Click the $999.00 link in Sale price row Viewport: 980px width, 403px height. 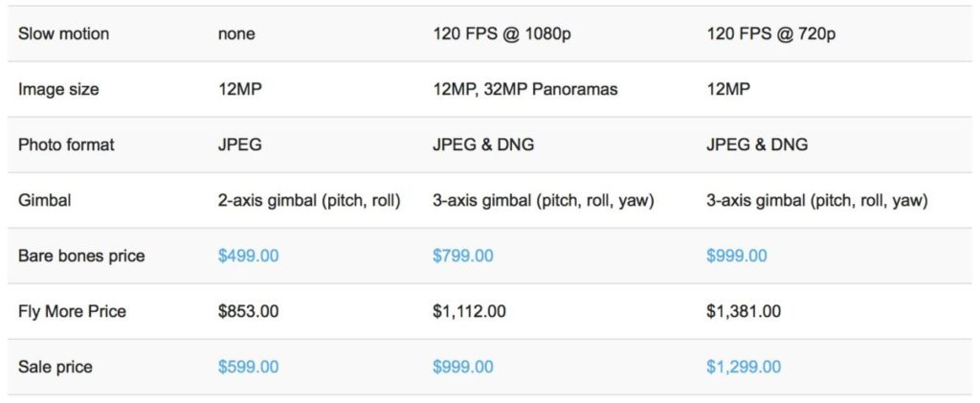click(463, 367)
